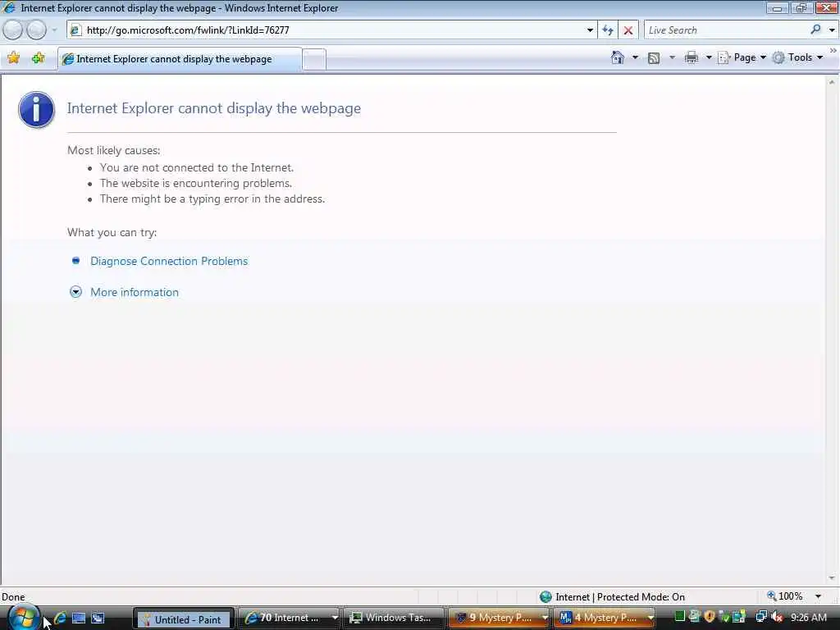The image size is (840, 630).
Task: Click the Show Desktop Quick Launch icon
Action: click(79, 619)
